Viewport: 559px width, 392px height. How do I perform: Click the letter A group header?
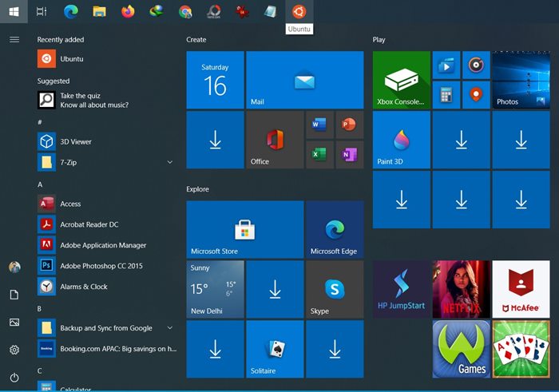[x=40, y=184]
